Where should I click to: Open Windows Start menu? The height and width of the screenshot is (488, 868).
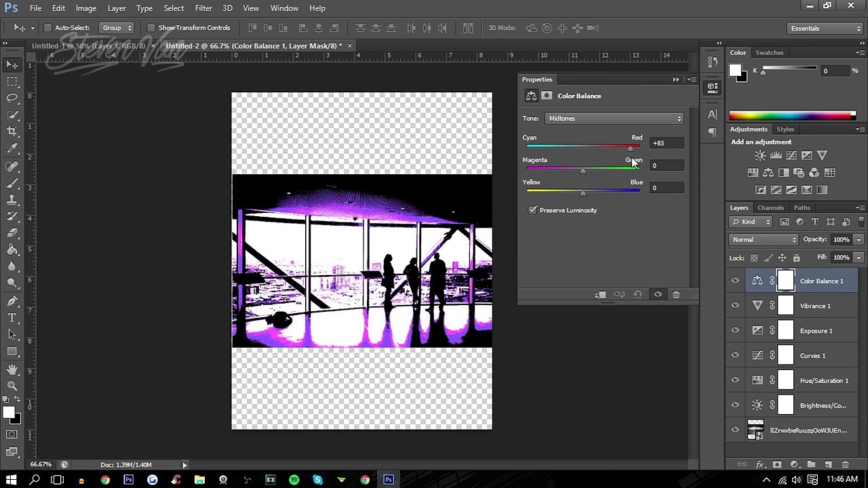click(12, 480)
